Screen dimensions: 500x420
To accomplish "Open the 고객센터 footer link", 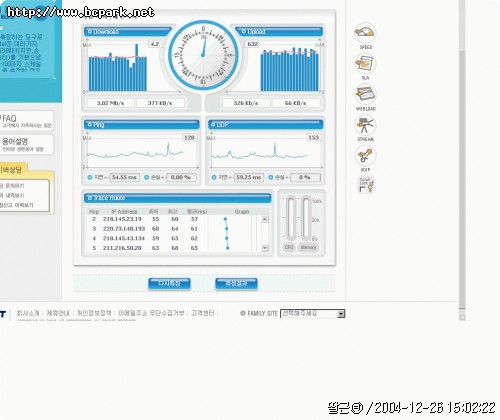I will coord(203,313).
